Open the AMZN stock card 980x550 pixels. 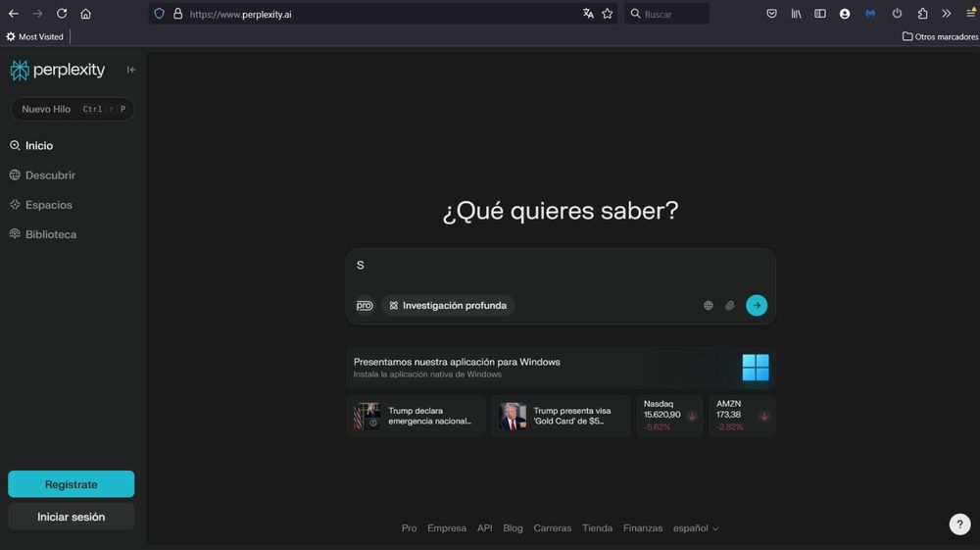pyautogui.click(x=742, y=417)
